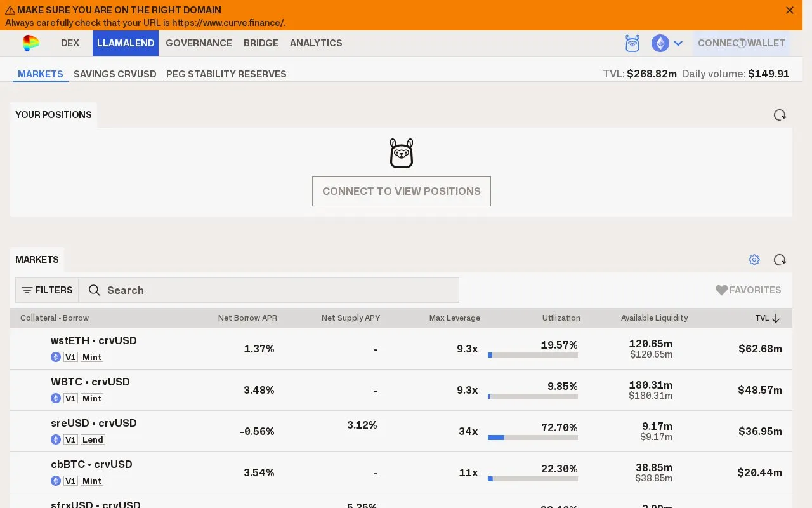Open the Ethereum network selector dropdown
Screen dimensions: 812x508
(x=667, y=43)
